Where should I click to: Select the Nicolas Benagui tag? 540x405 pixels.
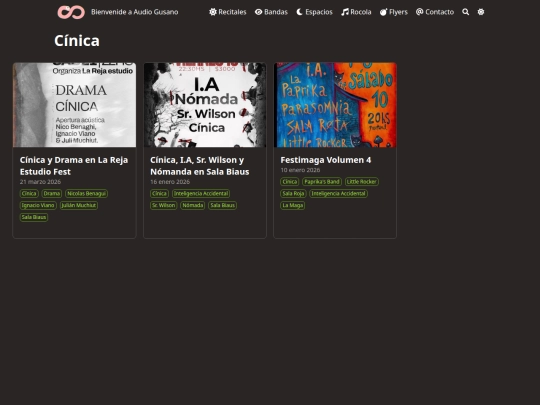point(86,194)
